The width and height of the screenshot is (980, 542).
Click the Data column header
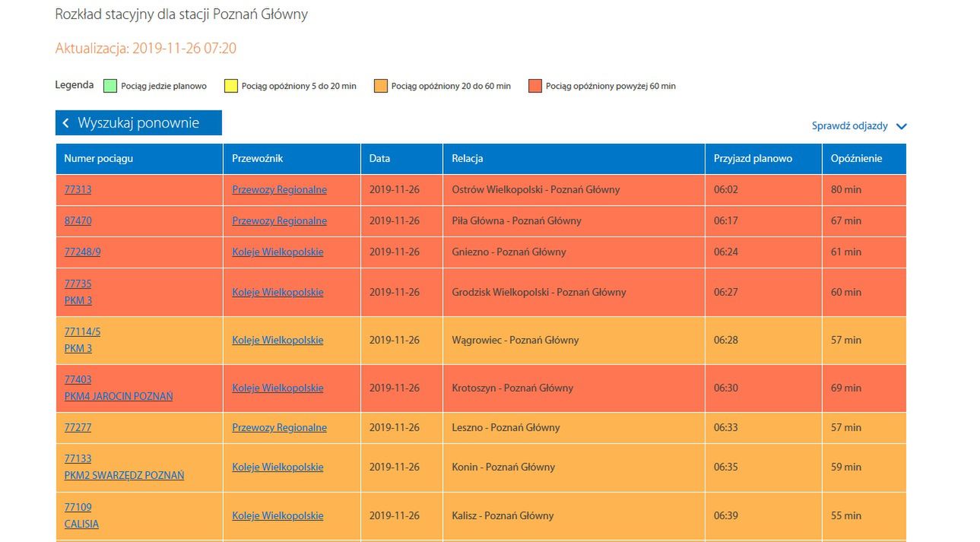[401, 159]
